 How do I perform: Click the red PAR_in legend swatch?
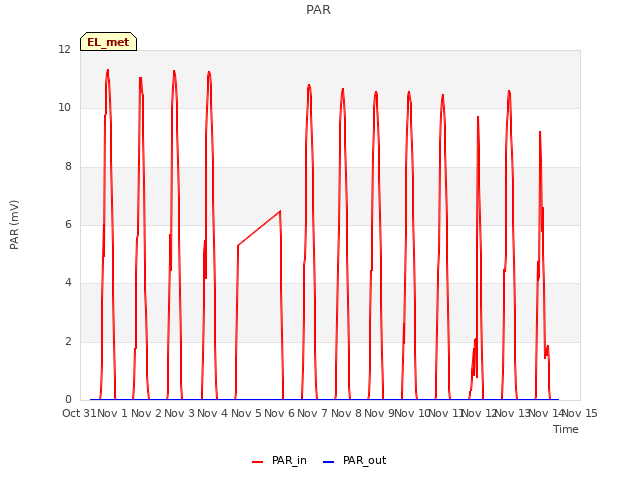[x=258, y=462]
